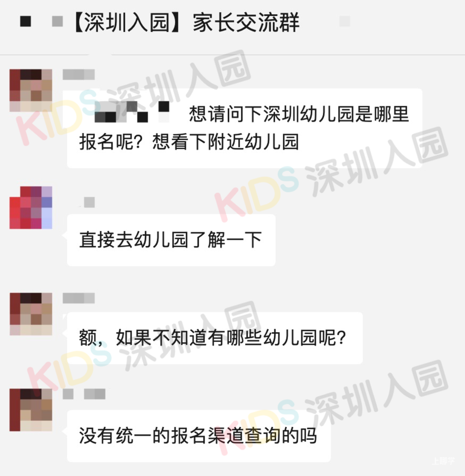Open the red-purple avatar beside 直接去幼儿园了解一下
This screenshot has width=465, height=476.
(x=31, y=207)
